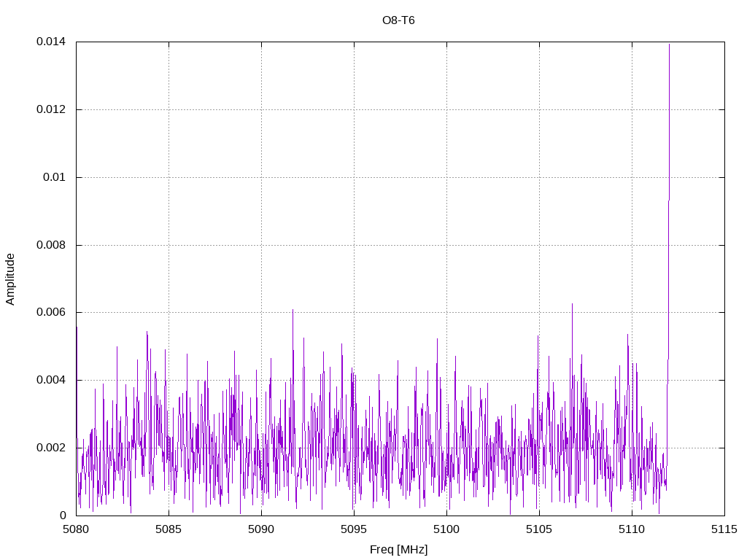Click x-axis tick label 5095

(354, 529)
